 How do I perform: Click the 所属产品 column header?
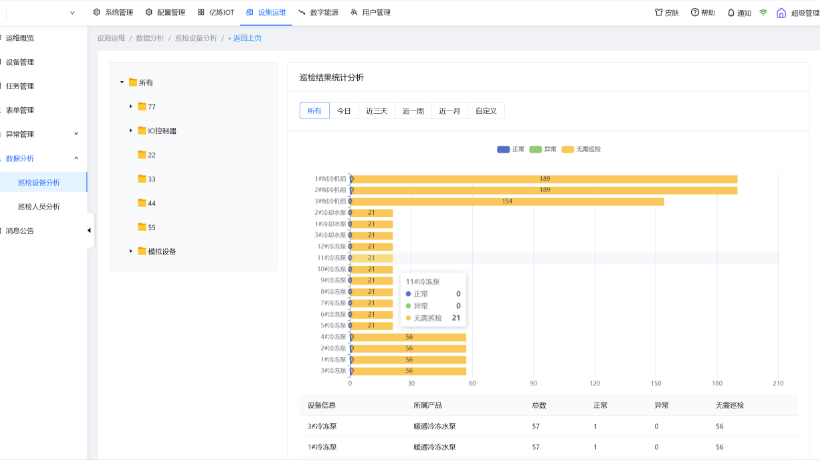click(428, 405)
